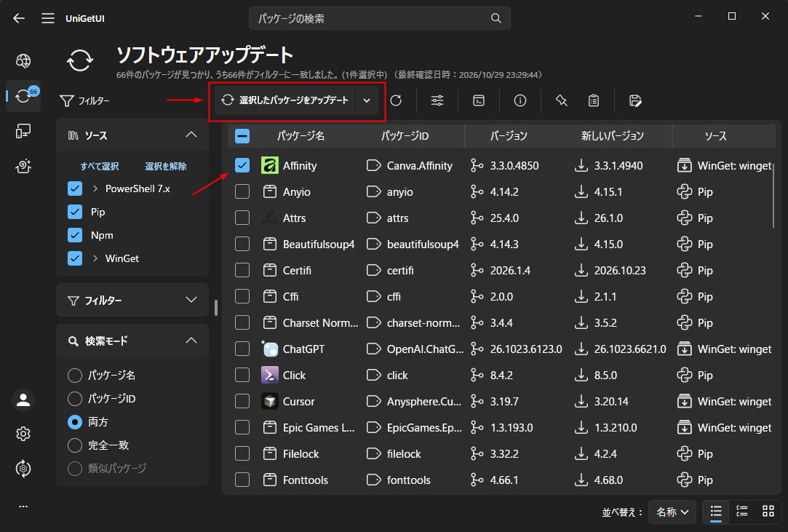The image size is (788, 532).
Task: Uncheck the Affinity package checkbox
Action: click(242, 165)
